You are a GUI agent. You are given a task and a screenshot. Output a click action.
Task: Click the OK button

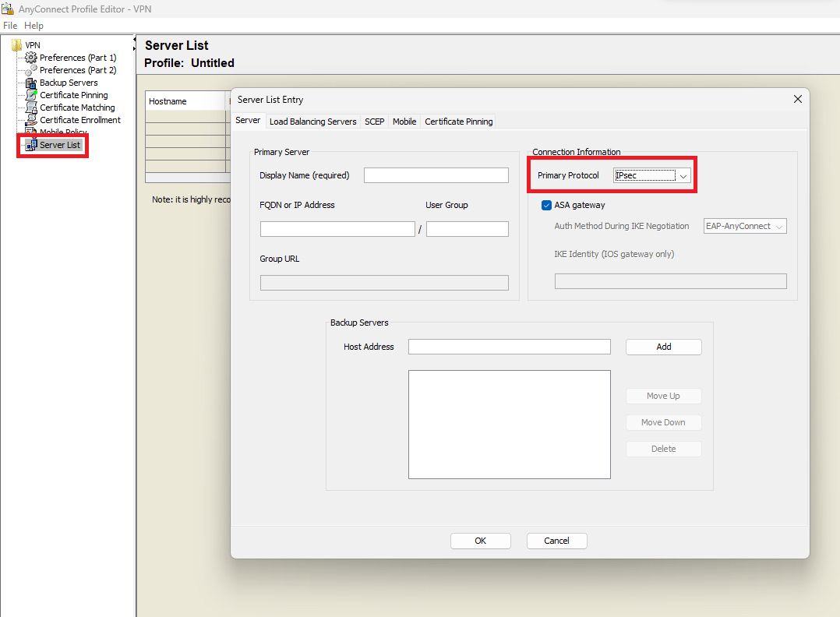480,541
